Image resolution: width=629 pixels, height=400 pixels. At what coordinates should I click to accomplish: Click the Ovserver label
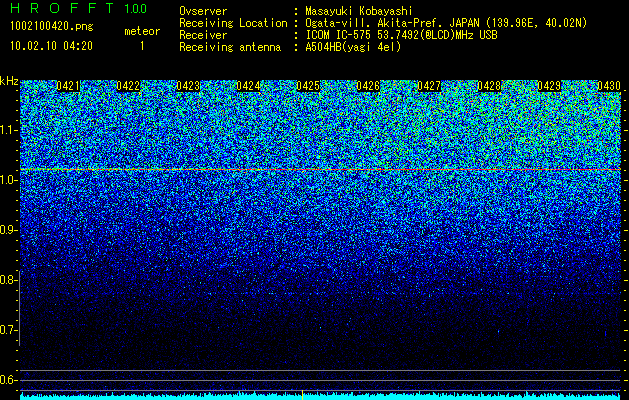coord(203,11)
